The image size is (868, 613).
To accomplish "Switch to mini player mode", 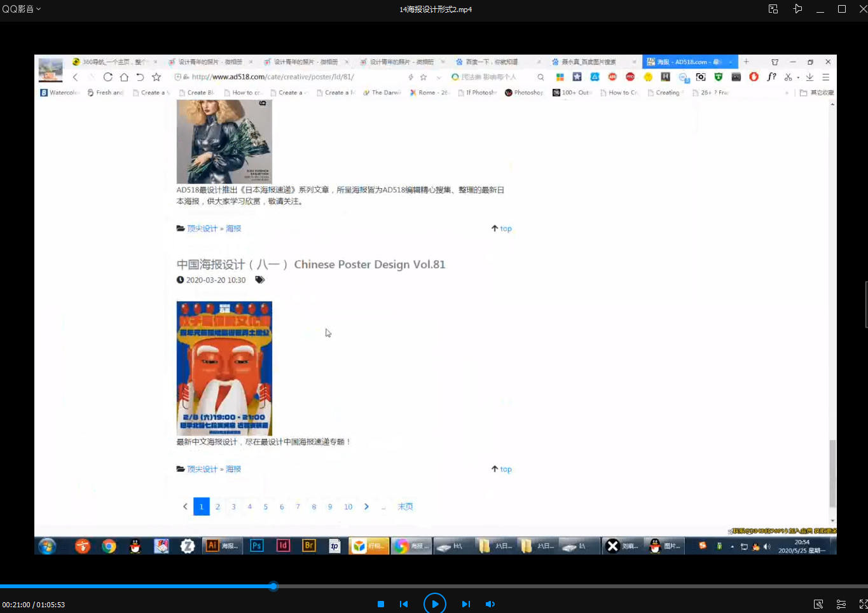I will [773, 9].
